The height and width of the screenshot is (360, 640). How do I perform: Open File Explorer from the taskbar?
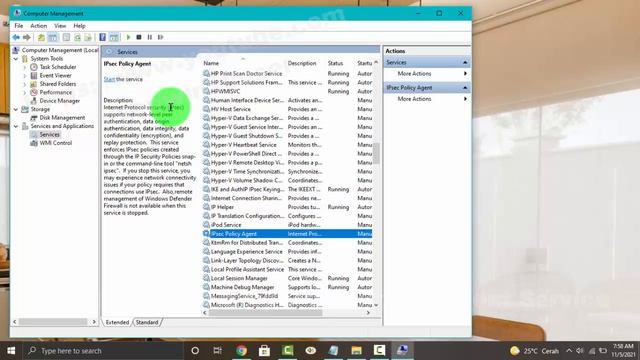pyautogui.click(x=356, y=351)
